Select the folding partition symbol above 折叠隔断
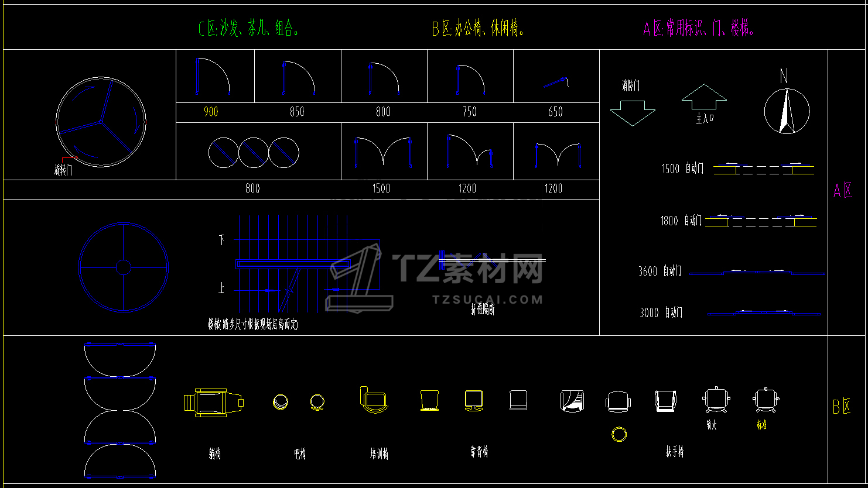Viewport: 868px width, 488px height. [x=492, y=259]
